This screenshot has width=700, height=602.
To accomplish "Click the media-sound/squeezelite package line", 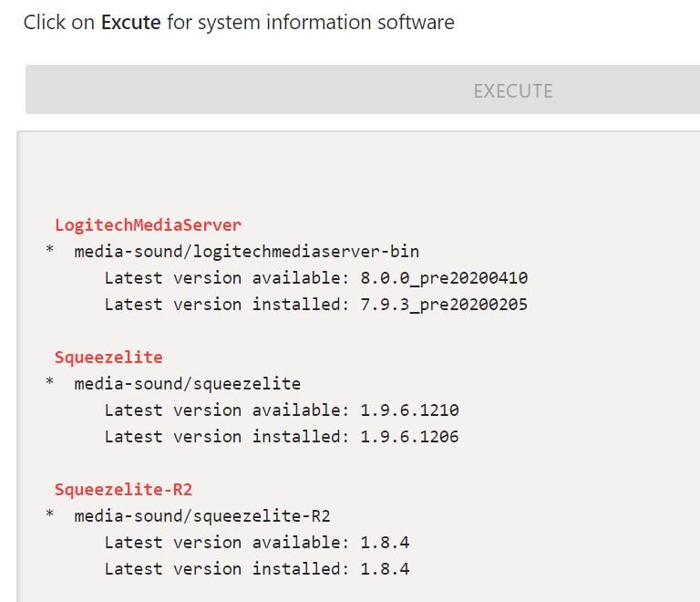I will [x=188, y=384].
